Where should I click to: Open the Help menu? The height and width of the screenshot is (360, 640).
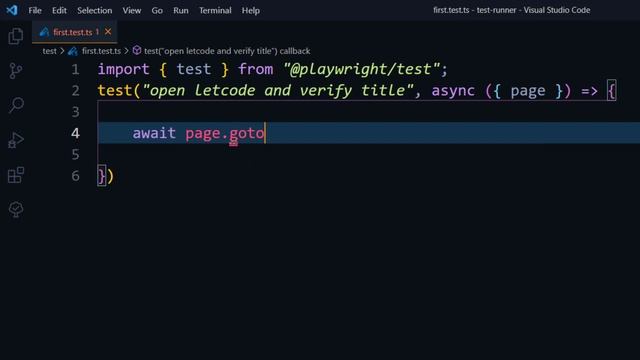[251, 11]
